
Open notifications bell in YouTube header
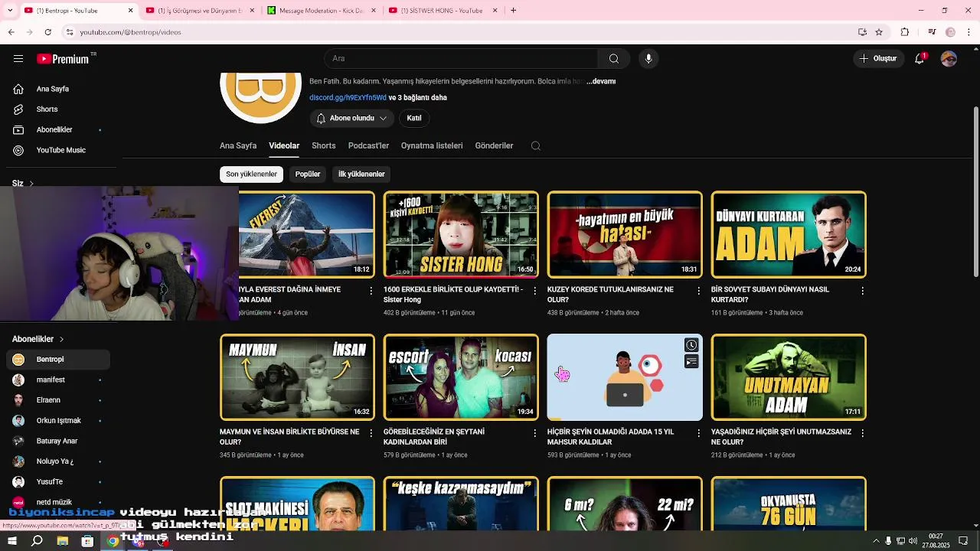[x=920, y=59]
